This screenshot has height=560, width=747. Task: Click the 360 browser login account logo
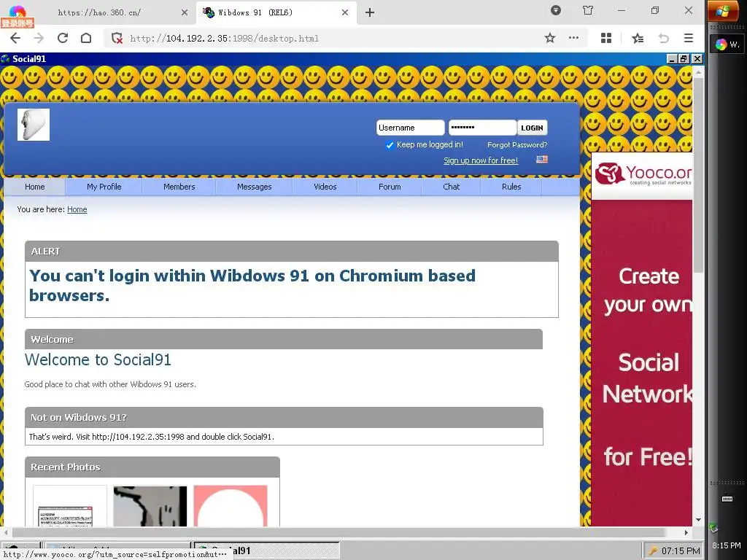click(18, 16)
